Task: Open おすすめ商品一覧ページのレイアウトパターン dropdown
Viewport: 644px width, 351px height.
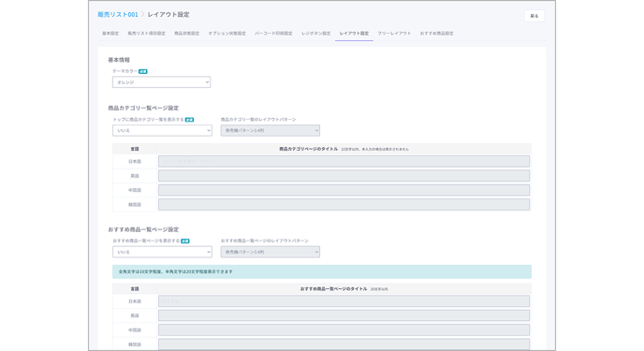Action: (271, 252)
